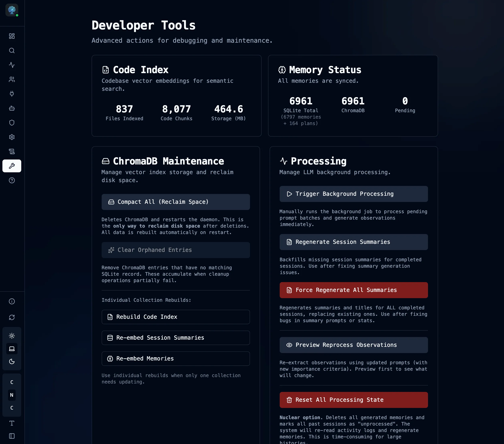Open the help question mark panel

[x=12, y=180]
